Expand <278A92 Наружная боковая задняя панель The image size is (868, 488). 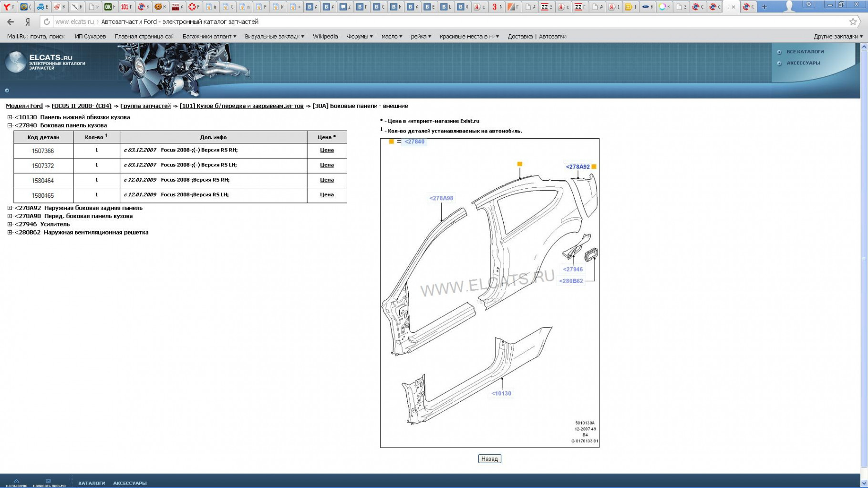point(10,208)
